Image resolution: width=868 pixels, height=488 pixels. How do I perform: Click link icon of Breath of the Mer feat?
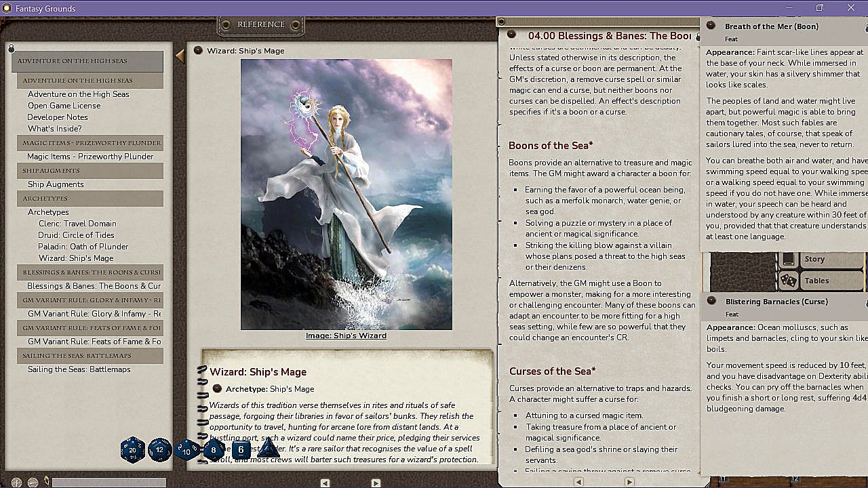(711, 25)
